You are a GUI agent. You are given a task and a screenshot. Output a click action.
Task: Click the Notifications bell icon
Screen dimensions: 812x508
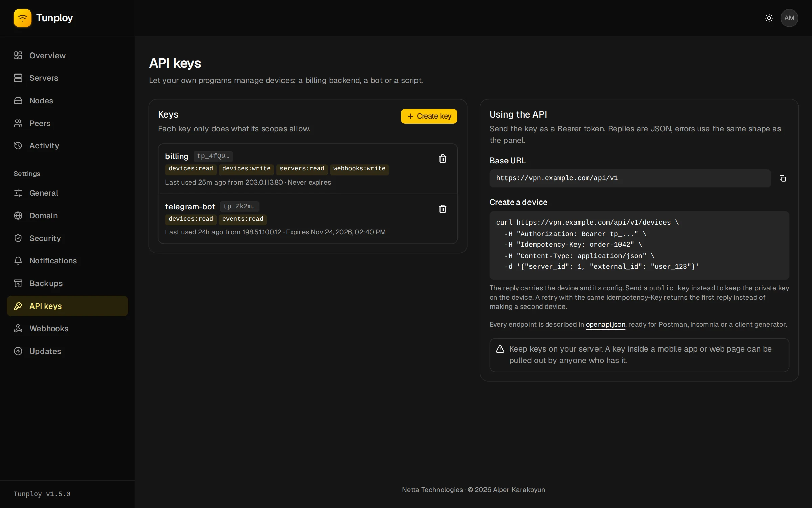pos(18,261)
